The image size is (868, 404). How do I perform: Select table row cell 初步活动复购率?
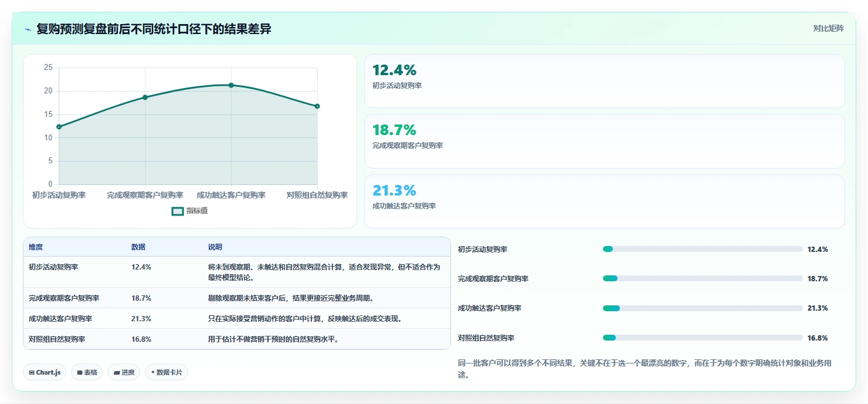pyautogui.click(x=53, y=267)
